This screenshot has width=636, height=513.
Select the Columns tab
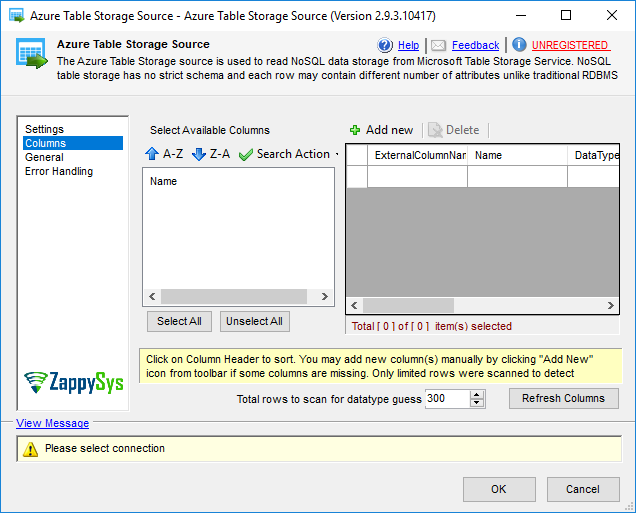pos(73,143)
